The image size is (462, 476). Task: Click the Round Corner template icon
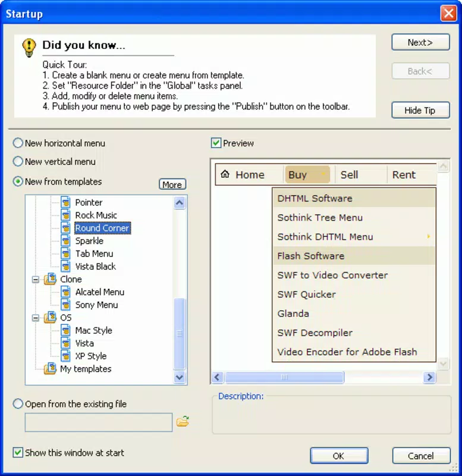point(65,228)
